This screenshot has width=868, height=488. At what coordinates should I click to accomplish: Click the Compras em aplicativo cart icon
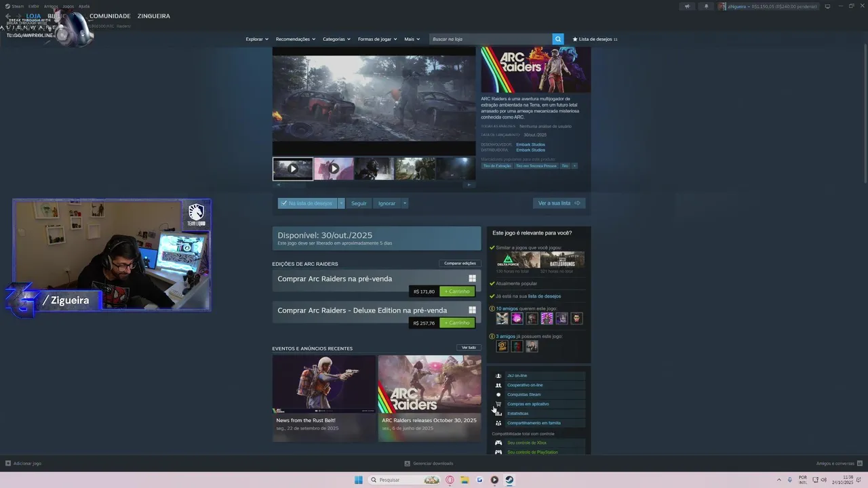[x=498, y=404]
